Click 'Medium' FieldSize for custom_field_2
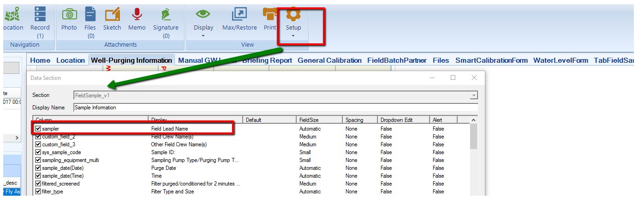 coord(308,137)
